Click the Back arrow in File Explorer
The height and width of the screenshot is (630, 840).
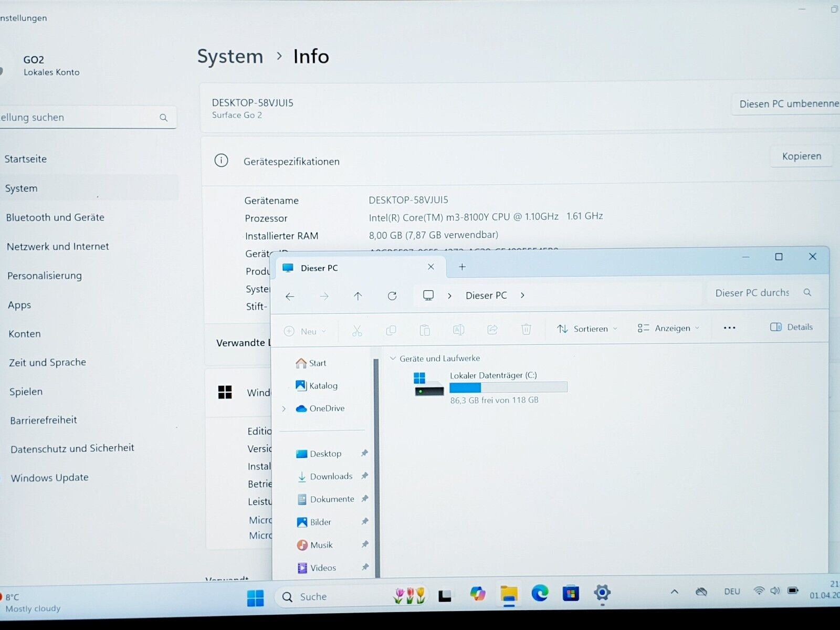tap(290, 297)
